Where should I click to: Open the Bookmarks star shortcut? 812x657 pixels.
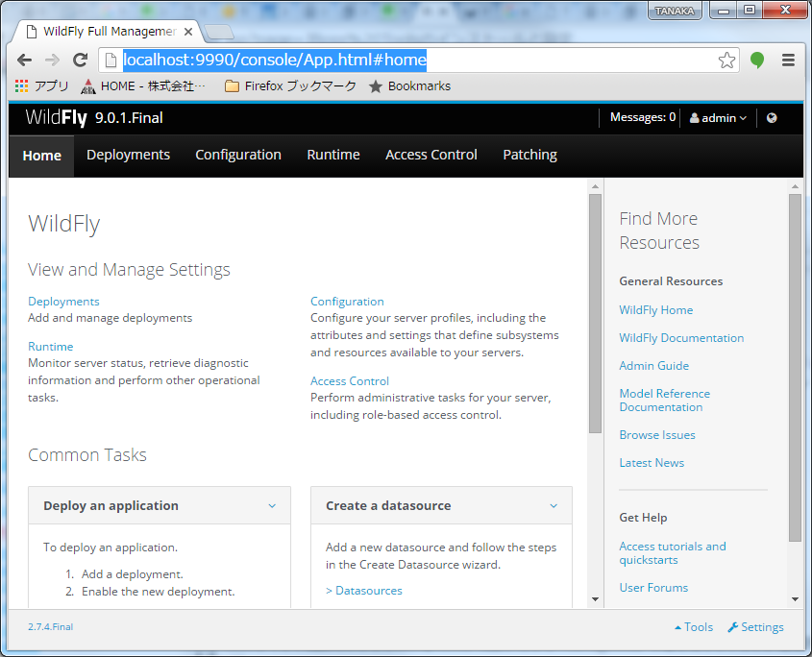tap(409, 85)
